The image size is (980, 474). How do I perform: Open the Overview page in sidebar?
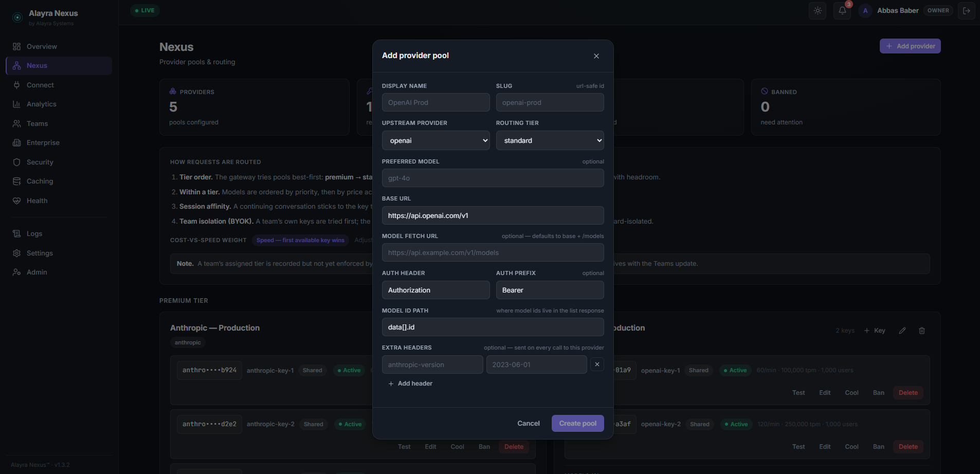(59, 46)
